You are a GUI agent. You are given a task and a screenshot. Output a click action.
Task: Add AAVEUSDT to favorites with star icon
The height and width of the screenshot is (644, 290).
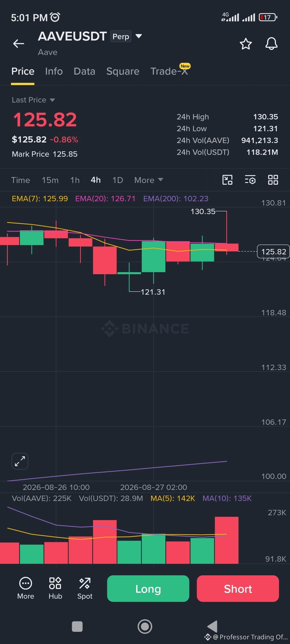pyautogui.click(x=246, y=44)
